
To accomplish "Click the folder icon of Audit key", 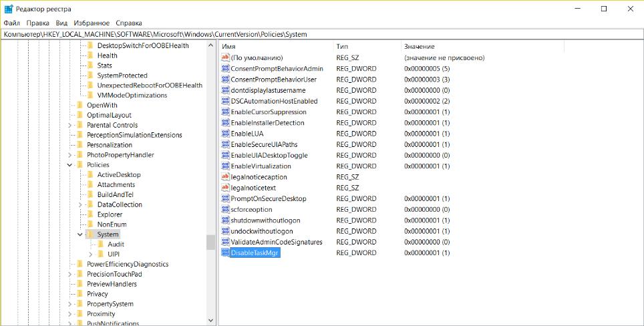I will [101, 244].
